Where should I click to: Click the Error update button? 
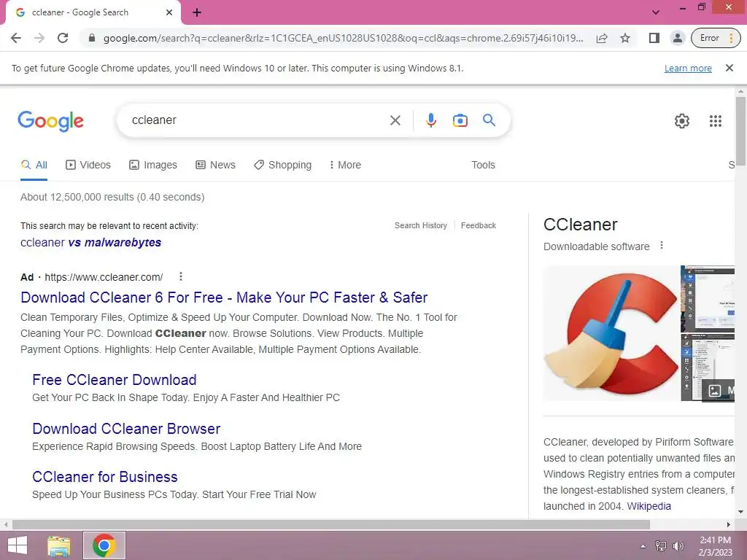(716, 38)
